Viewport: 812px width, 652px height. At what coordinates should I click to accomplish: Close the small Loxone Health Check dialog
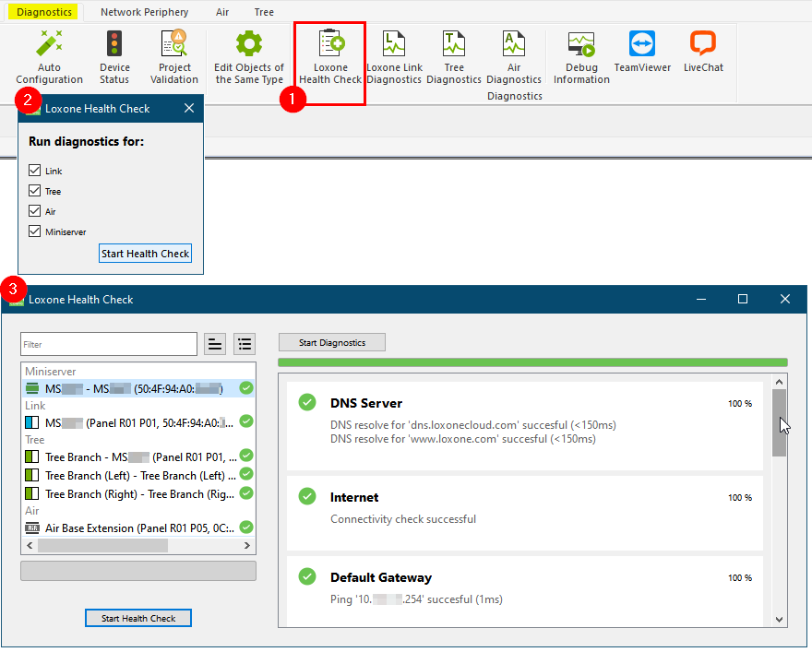click(189, 108)
